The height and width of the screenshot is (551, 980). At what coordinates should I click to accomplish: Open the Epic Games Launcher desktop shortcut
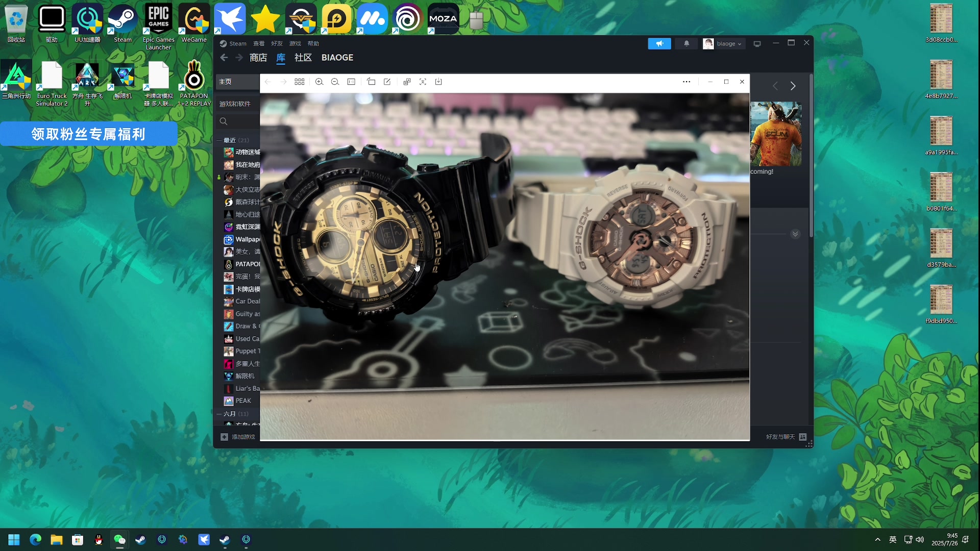tap(158, 27)
